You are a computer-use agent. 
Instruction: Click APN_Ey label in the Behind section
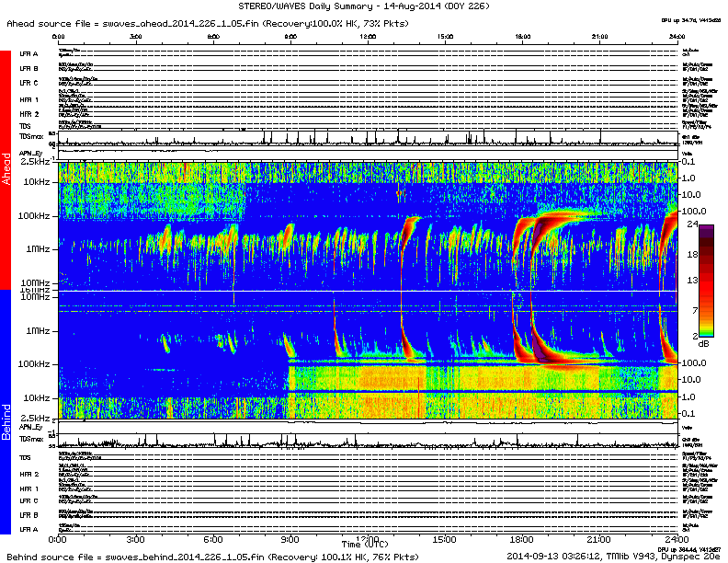[30, 427]
